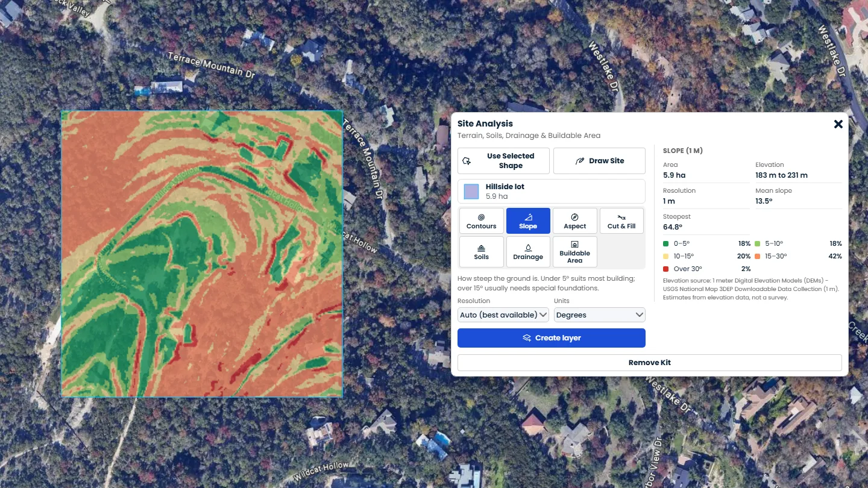The image size is (868, 488).
Task: Open the Cut & Fill tab
Action: 621,221
